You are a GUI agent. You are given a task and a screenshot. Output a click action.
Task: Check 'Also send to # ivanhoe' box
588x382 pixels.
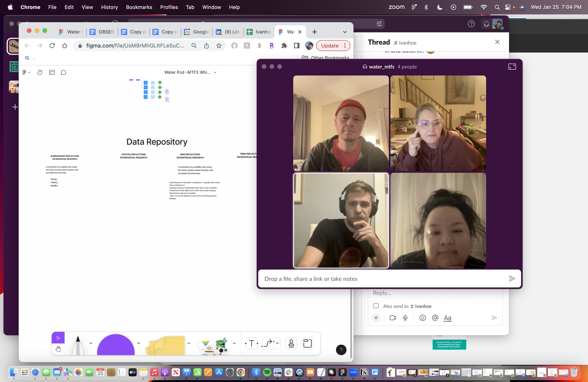click(x=376, y=306)
